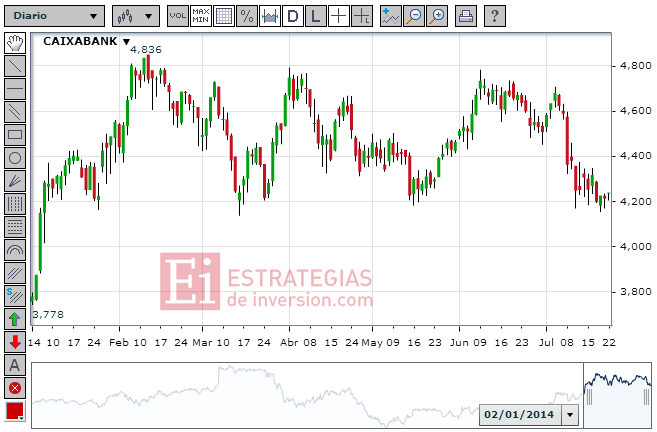Activate the crosshair with L label
The image size is (657, 432).
point(362,16)
